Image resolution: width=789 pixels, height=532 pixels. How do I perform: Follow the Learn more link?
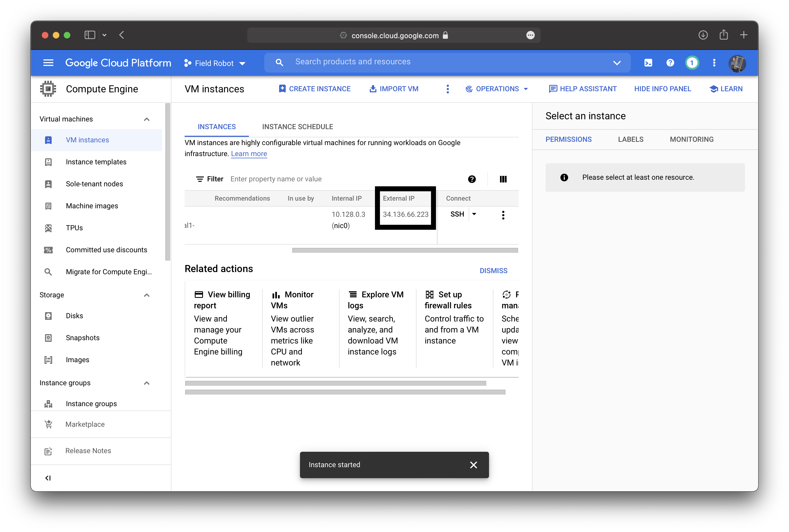pyautogui.click(x=249, y=154)
